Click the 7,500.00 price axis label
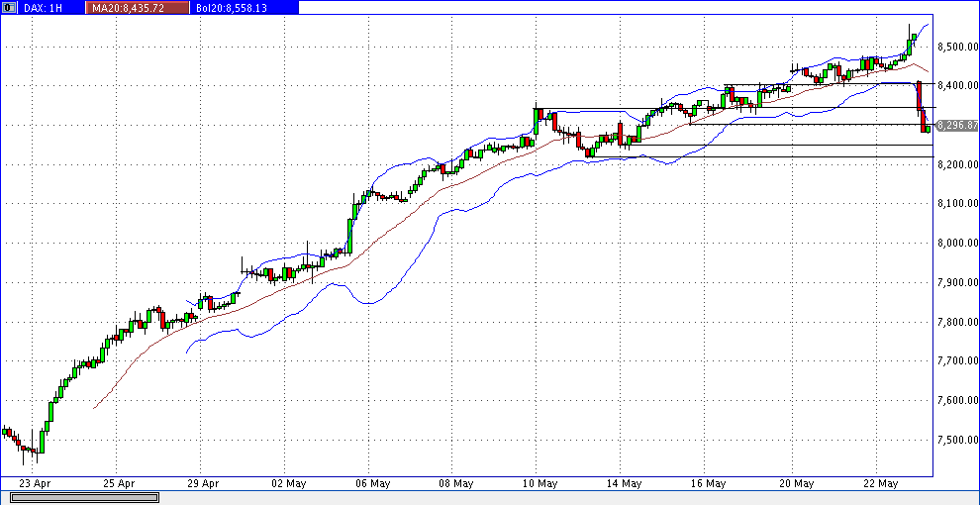This screenshot has height=505, width=980. coord(957,440)
